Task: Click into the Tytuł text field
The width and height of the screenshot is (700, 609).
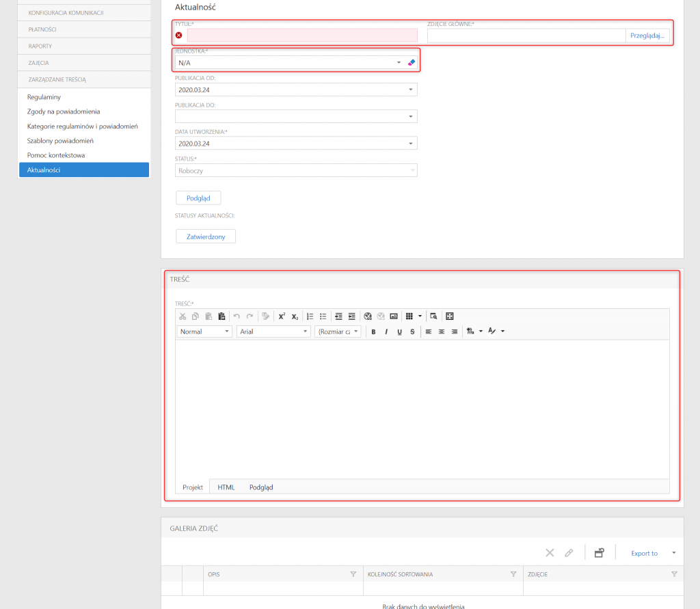Action: coord(302,36)
